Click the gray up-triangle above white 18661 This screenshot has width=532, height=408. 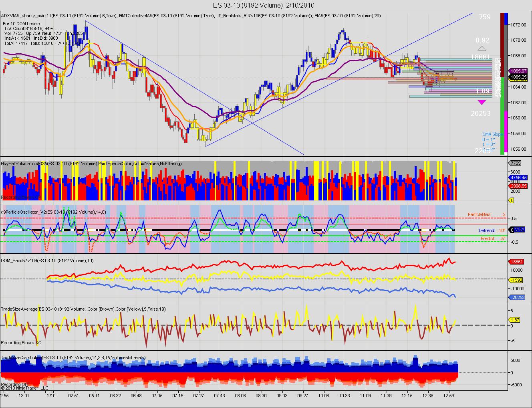(x=482, y=48)
